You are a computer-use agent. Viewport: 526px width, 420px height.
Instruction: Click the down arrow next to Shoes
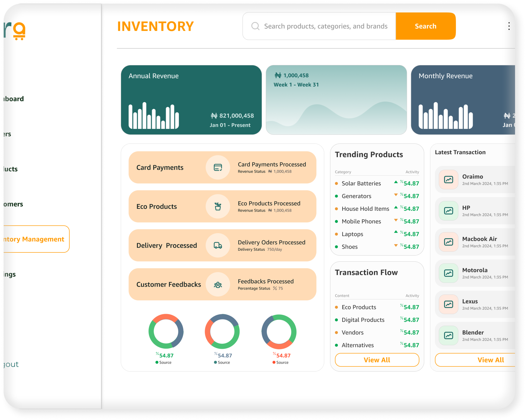pos(396,245)
